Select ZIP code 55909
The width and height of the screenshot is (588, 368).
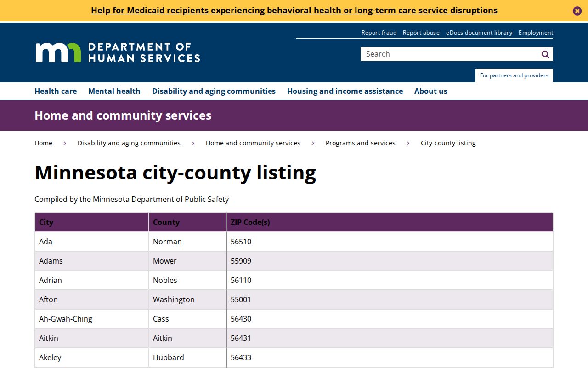(x=390, y=261)
